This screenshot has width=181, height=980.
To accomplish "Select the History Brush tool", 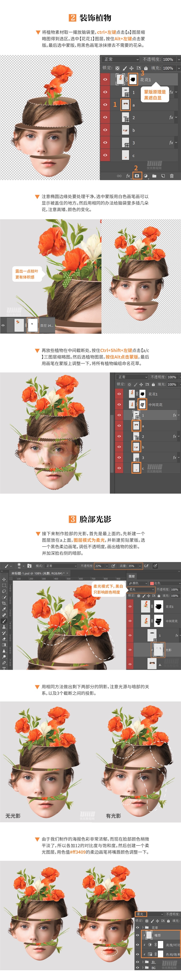I will coord(4,633).
